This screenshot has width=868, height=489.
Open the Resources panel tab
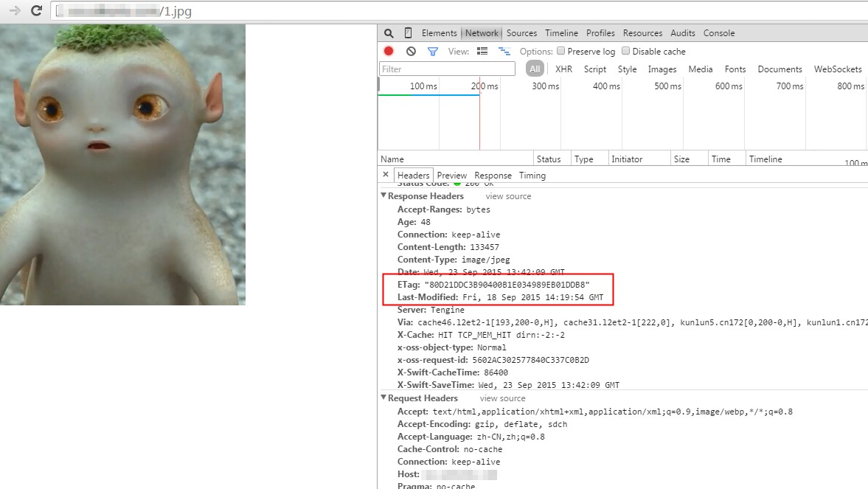pyautogui.click(x=642, y=33)
